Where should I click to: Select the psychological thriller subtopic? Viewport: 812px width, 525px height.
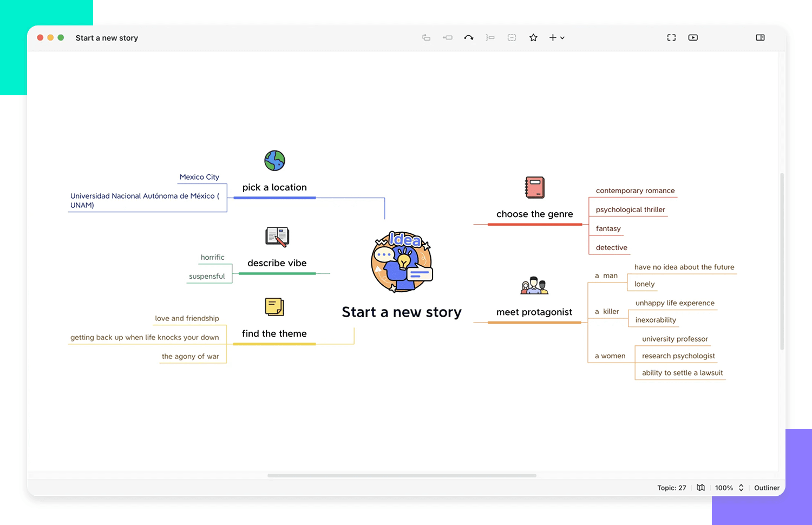[x=630, y=209]
